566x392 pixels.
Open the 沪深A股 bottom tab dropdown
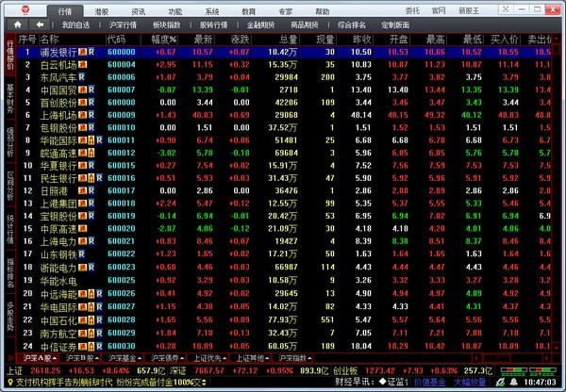point(54,358)
